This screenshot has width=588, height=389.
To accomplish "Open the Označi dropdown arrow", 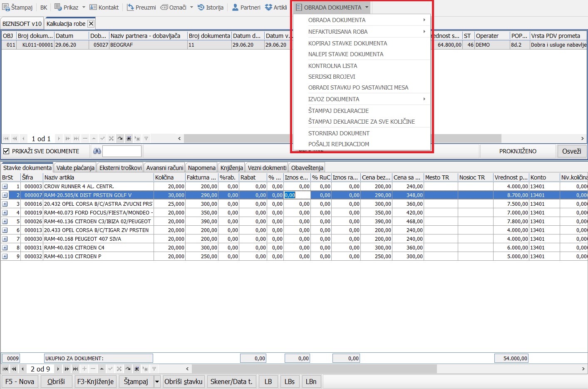I will click(x=191, y=7).
